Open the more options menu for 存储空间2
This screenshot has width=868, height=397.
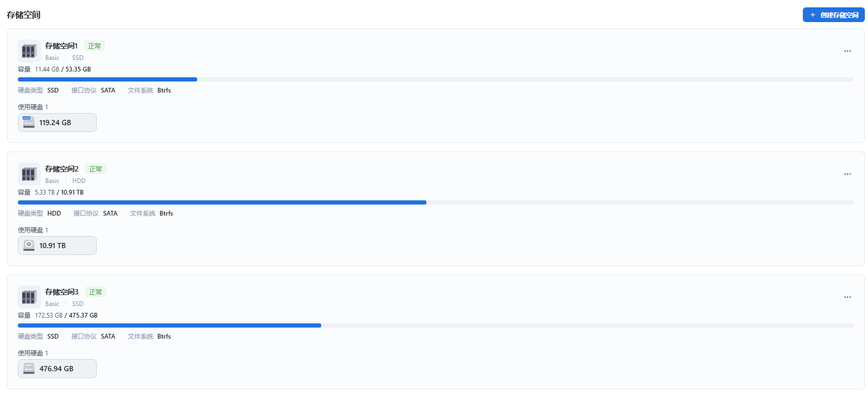tap(847, 174)
